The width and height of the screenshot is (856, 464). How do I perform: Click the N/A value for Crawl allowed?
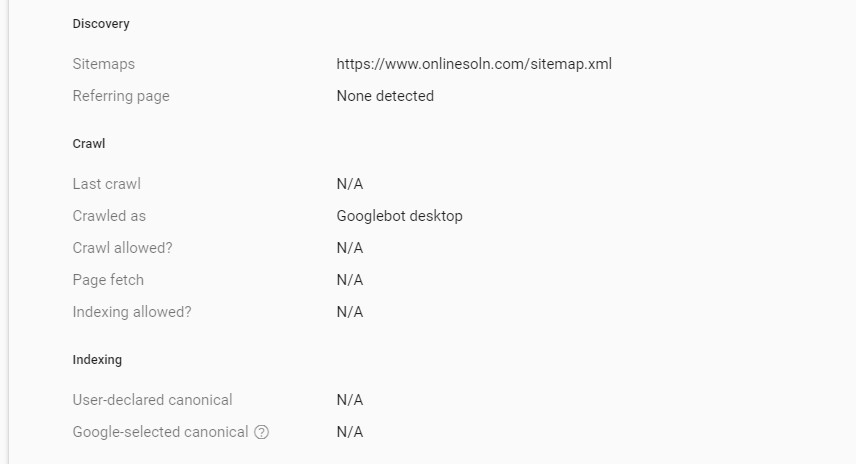coord(350,248)
